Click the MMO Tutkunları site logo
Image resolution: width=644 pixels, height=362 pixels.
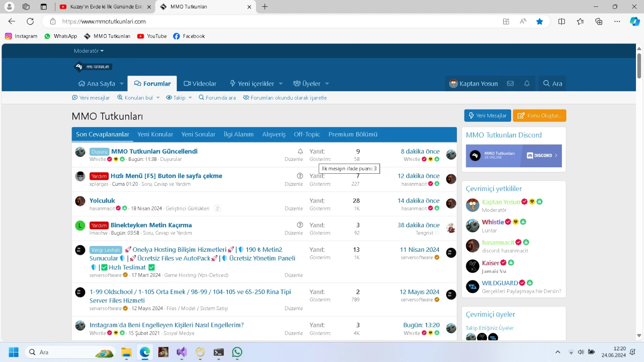pos(93,67)
